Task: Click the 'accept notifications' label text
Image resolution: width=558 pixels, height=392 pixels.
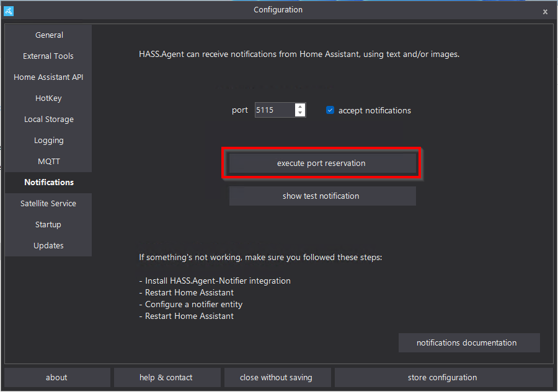Action: (x=374, y=110)
